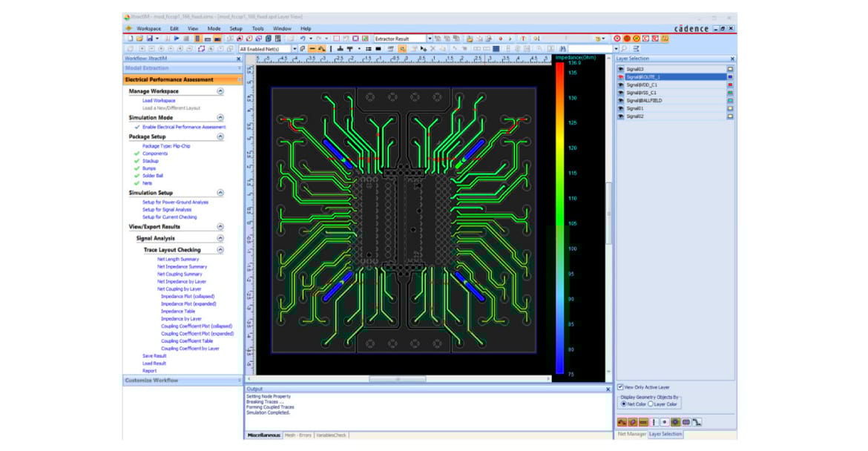Select the Layer Color radio button

(x=651, y=404)
